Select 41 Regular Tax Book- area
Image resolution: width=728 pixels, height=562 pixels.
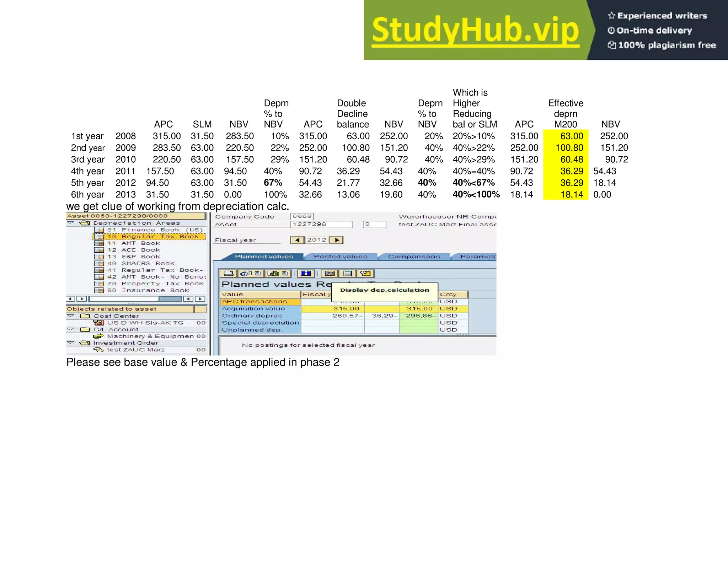click(155, 270)
